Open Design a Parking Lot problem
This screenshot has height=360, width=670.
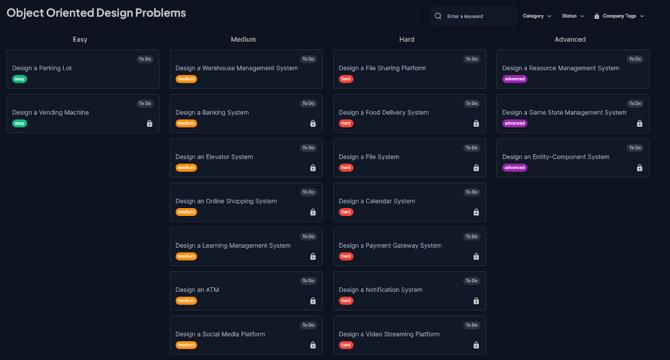[x=42, y=68]
